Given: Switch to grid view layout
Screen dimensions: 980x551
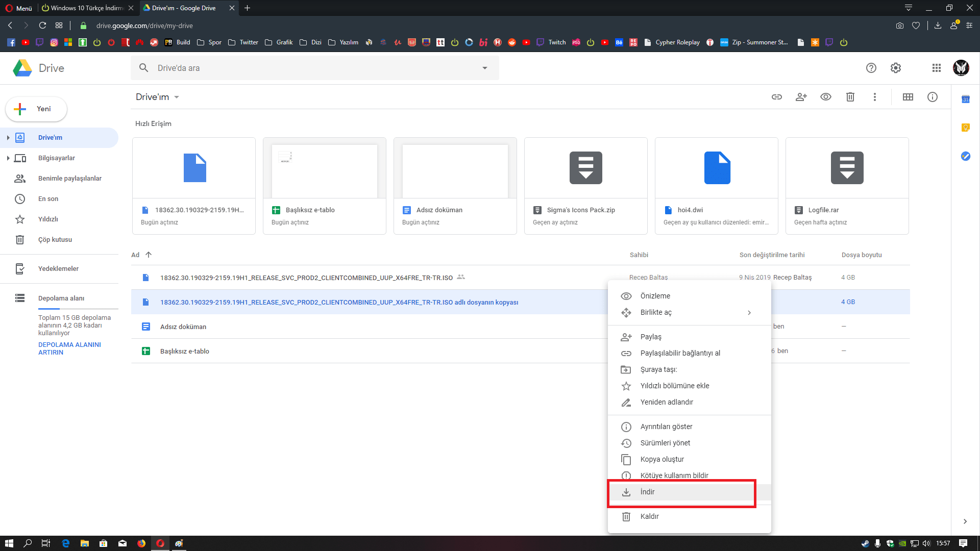Looking at the screenshot, I should click(908, 97).
